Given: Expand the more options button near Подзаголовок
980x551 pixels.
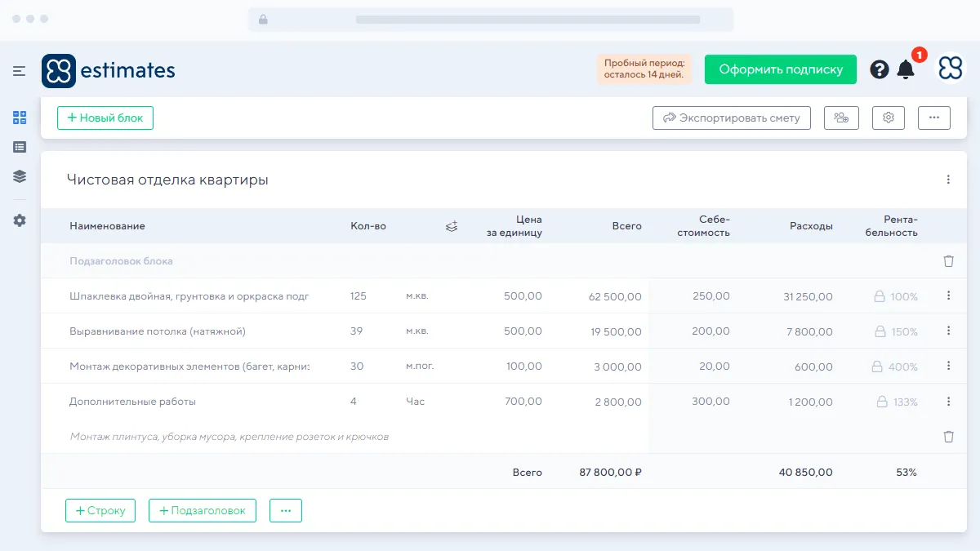Looking at the screenshot, I should (286, 510).
